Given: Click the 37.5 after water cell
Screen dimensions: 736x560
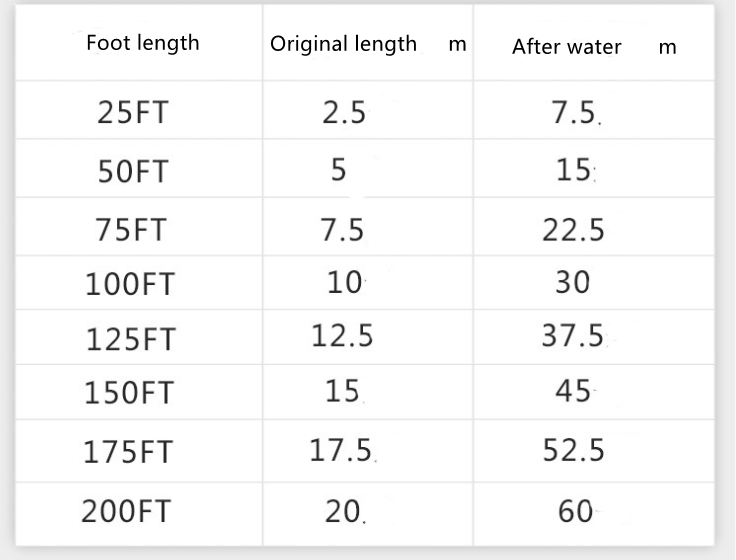Looking at the screenshot, I should click(x=573, y=336).
